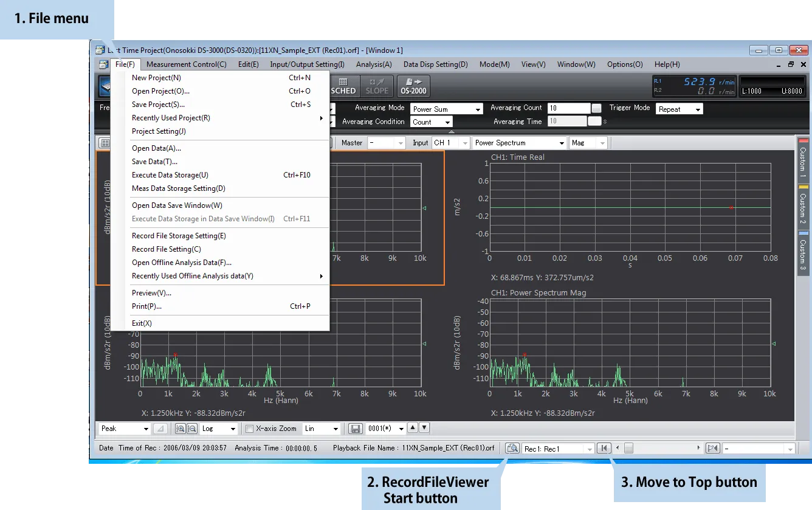Click the floppy disk save icon
Screen dimensions: 812x510
(356, 429)
